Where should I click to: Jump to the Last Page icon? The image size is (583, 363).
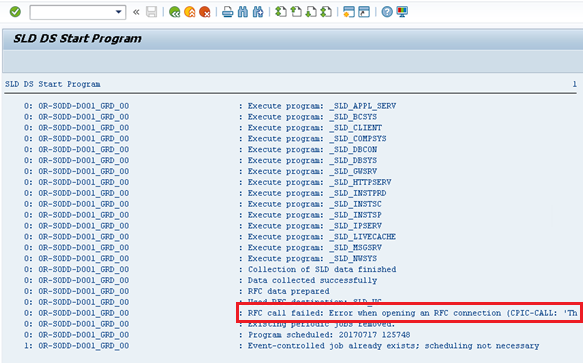coord(326,12)
